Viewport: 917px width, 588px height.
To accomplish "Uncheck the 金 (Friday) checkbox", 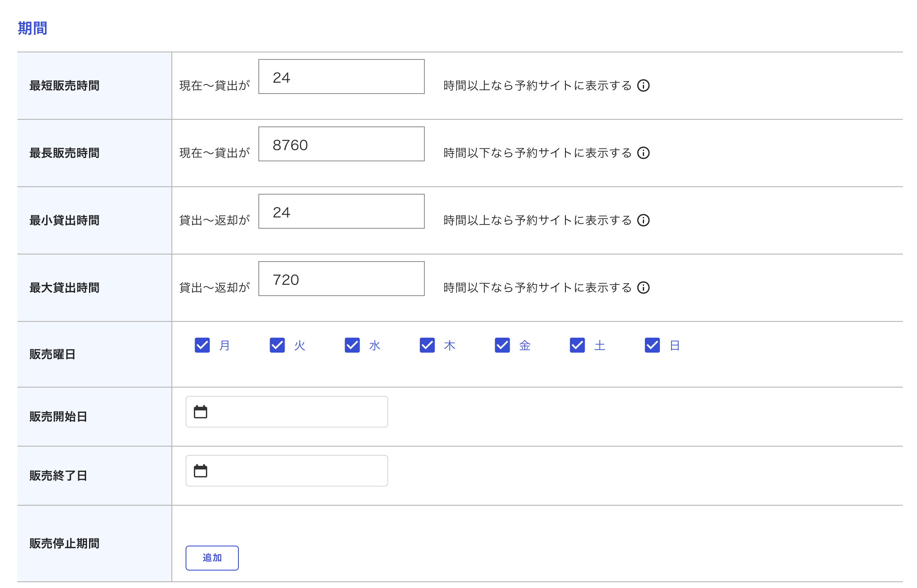I will 502,345.
